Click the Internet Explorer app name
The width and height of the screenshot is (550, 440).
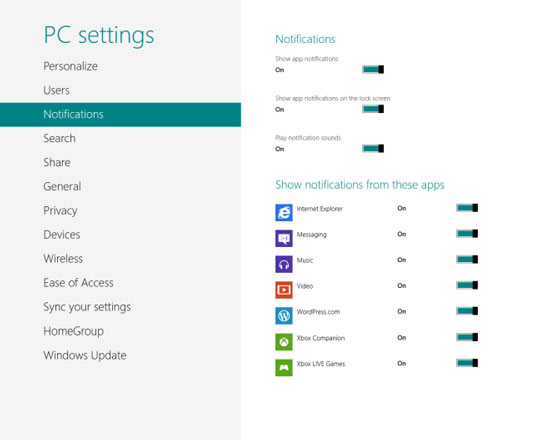[x=320, y=209]
